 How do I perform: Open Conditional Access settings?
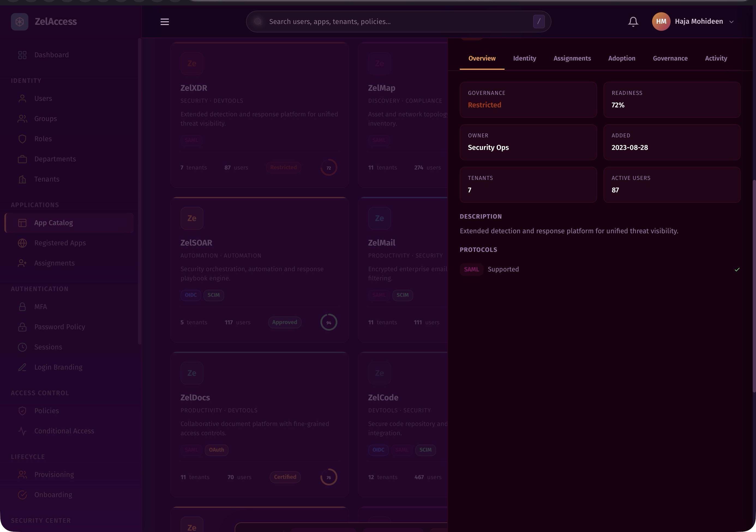(x=64, y=431)
